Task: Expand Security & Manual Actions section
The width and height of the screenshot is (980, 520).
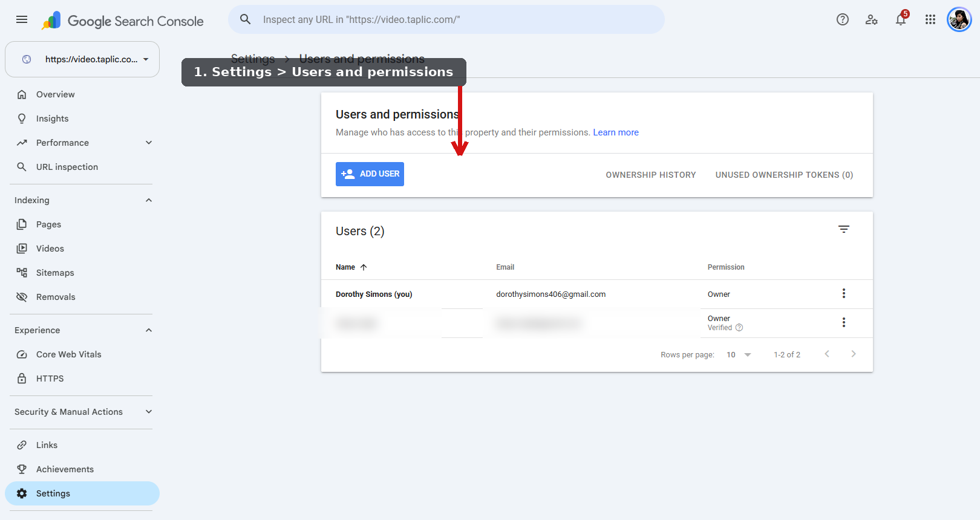Action: click(x=149, y=412)
